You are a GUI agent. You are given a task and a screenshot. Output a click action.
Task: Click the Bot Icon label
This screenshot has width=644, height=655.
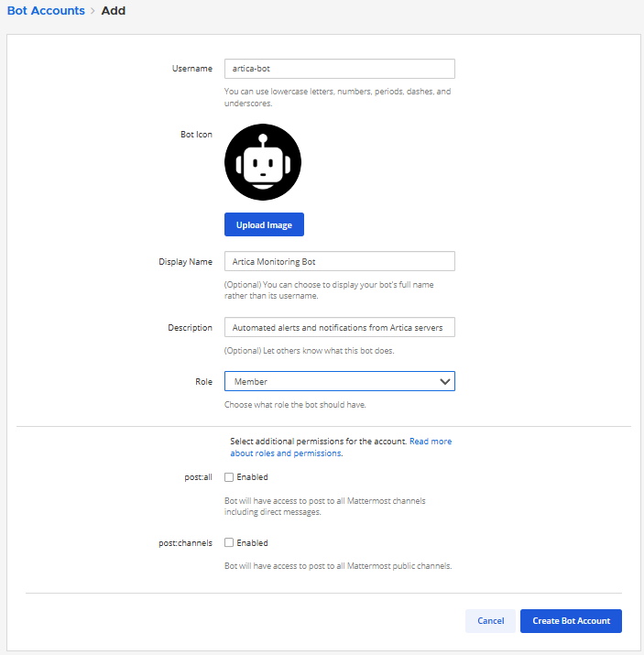click(x=195, y=135)
